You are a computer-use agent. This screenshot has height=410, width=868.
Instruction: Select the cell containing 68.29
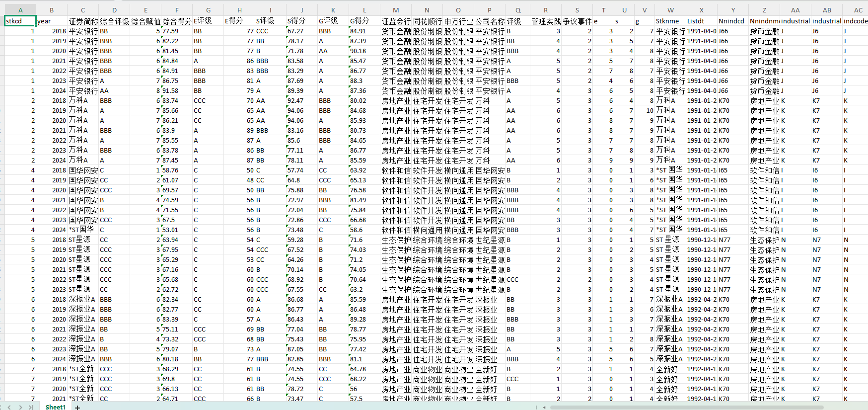point(177,369)
